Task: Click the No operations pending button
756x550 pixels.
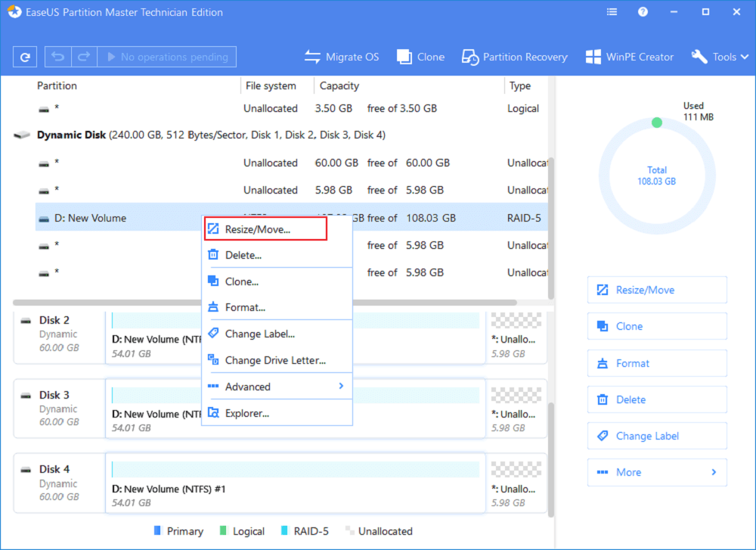Action: click(x=167, y=57)
